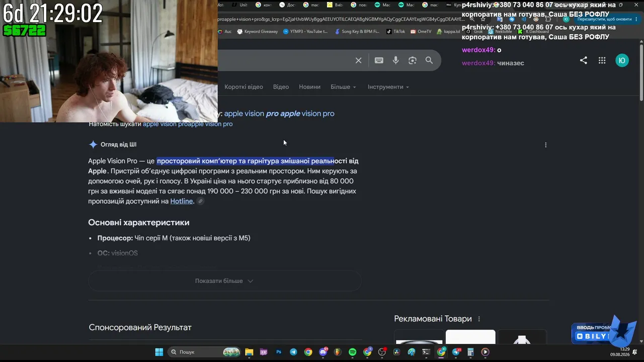Open Google Lens image search
The height and width of the screenshot is (362, 644).
point(413,60)
